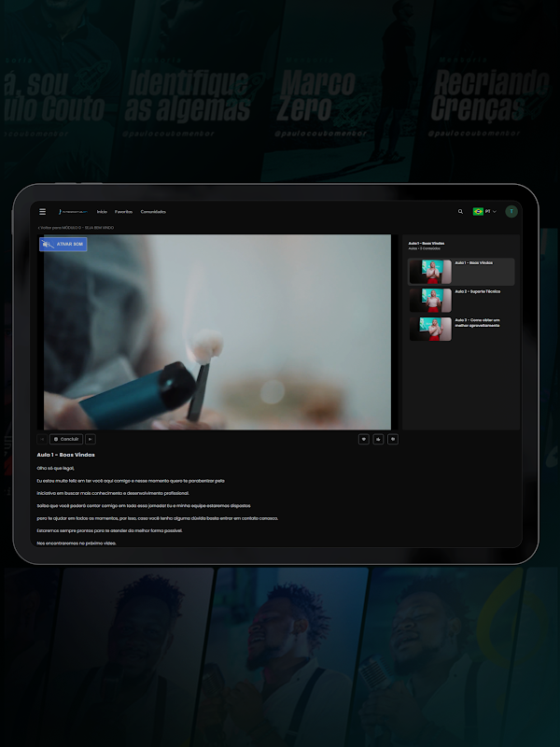Open Comunidades in top navigation
Image resolution: width=560 pixels, height=747 pixels.
pyautogui.click(x=153, y=212)
